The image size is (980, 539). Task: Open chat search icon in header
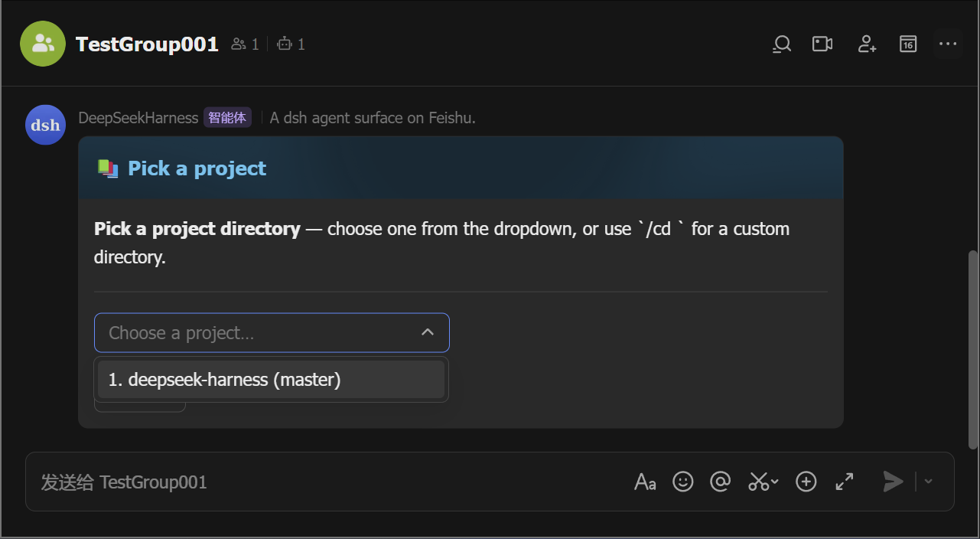tap(782, 44)
